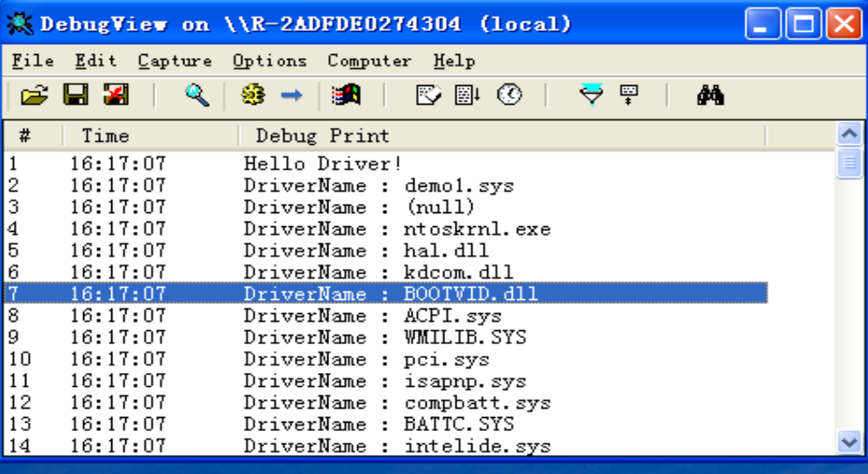Select the demo1.sys row
868x474 pixels.
click(386, 185)
